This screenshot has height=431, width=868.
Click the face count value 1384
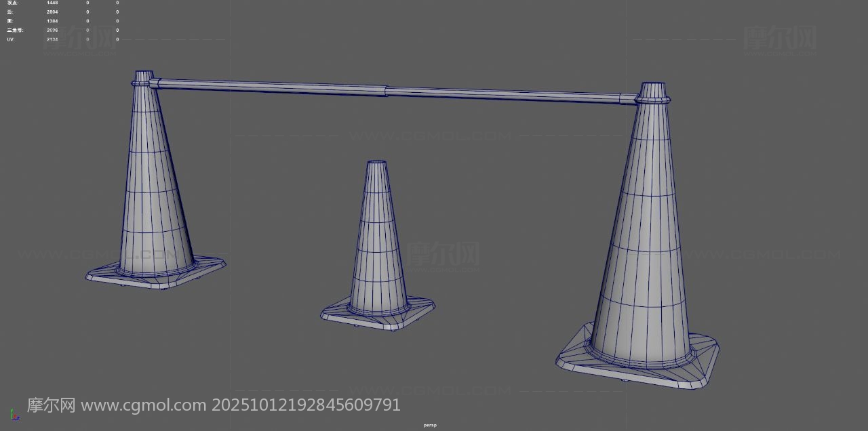(52, 21)
